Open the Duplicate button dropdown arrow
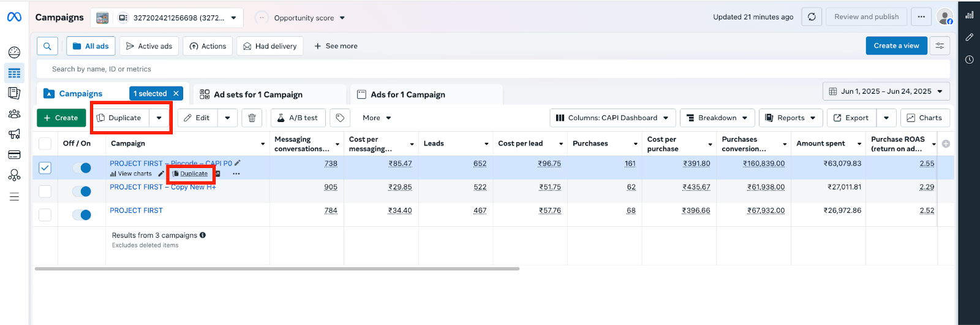 (159, 118)
